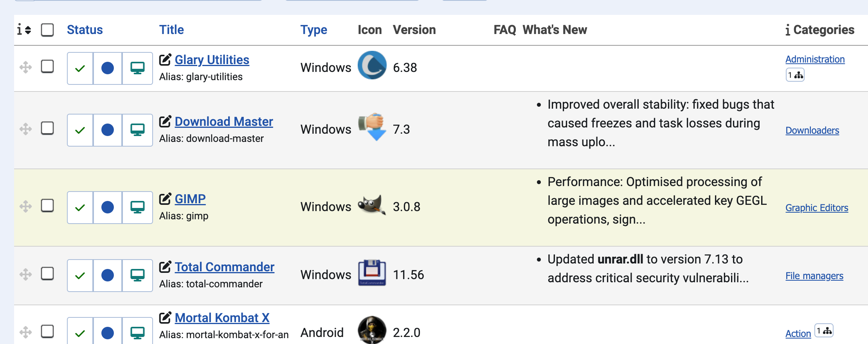Viewport: 868px width, 344px height.
Task: Open the Graphic Editors category link
Action: tap(817, 208)
